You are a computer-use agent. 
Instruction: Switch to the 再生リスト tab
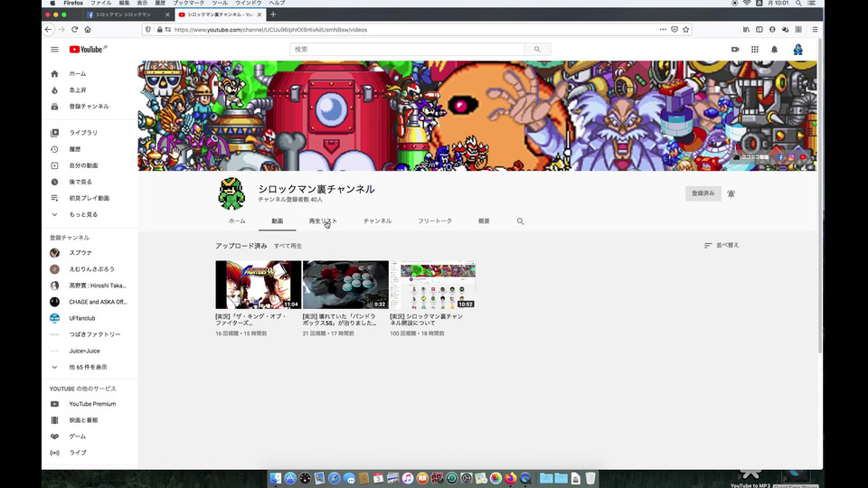pos(323,221)
